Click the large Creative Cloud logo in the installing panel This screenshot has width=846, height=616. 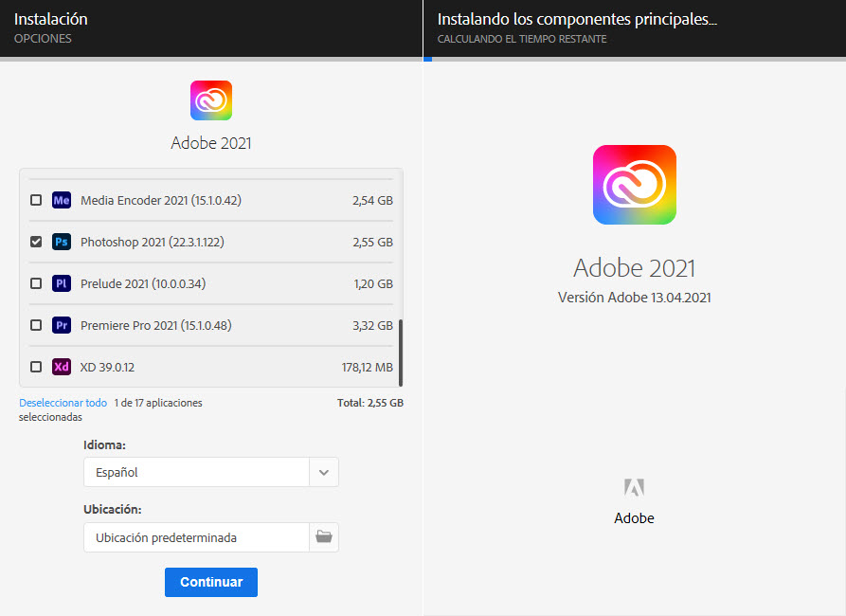point(635,185)
